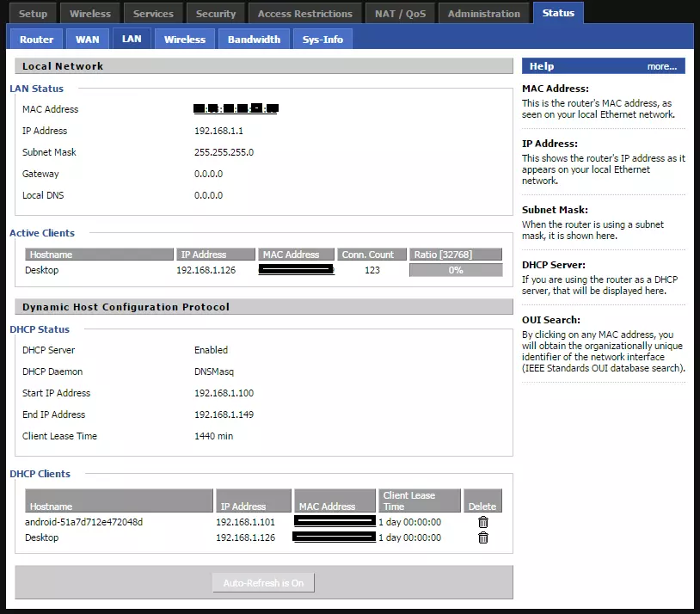This screenshot has height=614, width=700.
Task: Click the Hostname column header in Active Clients
Action: coord(98,254)
